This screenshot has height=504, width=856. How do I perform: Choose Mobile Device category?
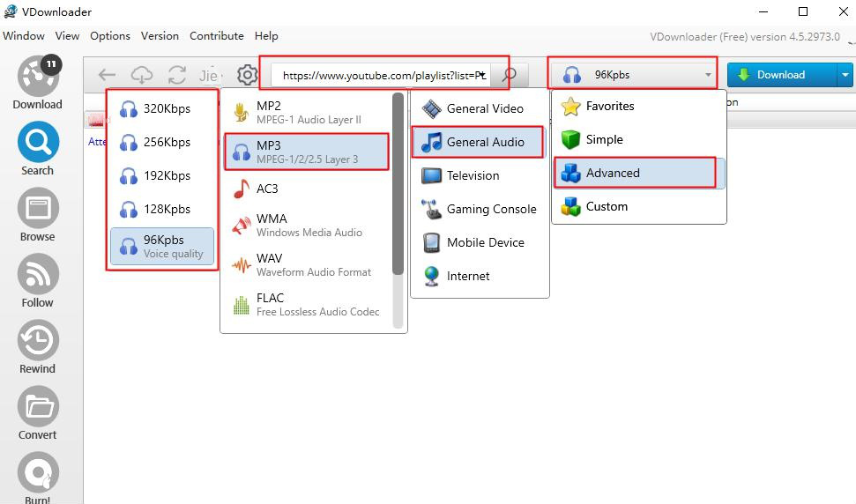coord(480,242)
